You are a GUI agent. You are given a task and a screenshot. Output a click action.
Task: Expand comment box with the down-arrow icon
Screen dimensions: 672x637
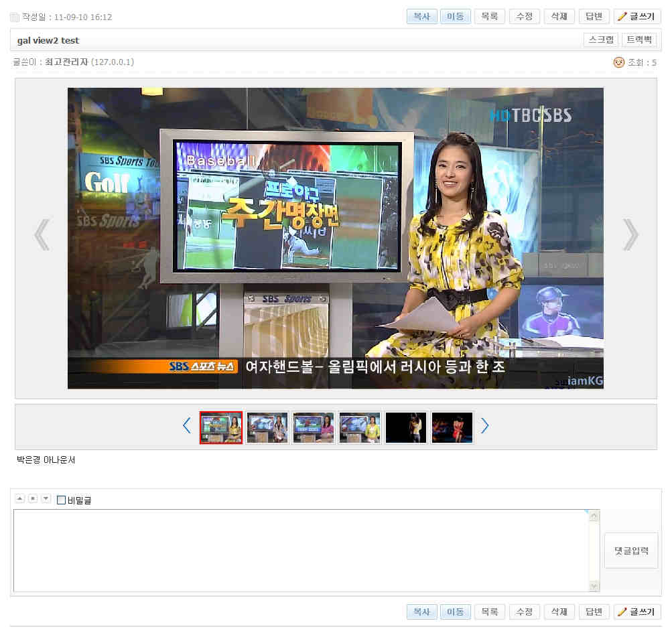click(x=46, y=499)
